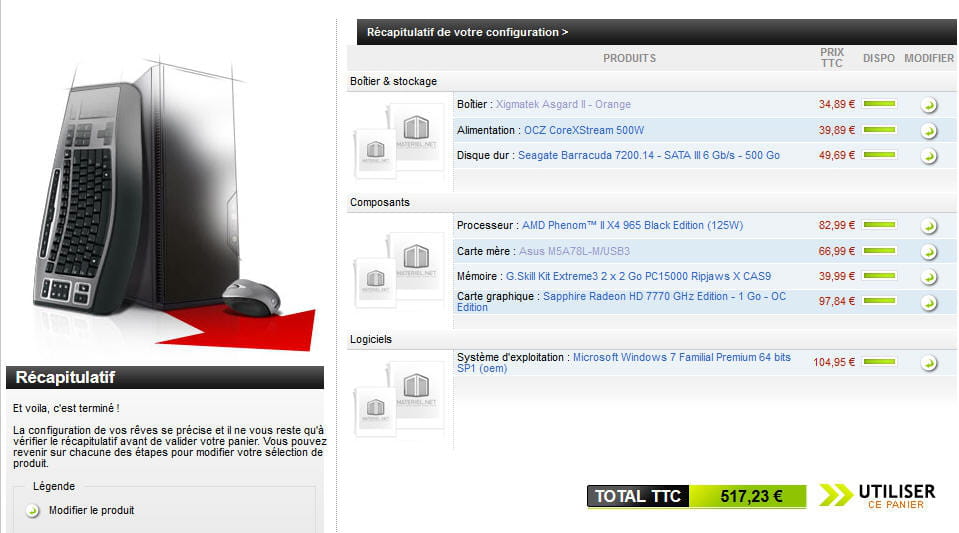Click the price 39,89 € for Alimentation

[837, 130]
